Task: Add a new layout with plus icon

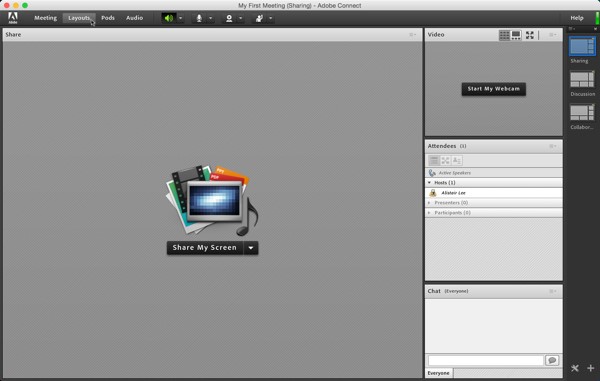Action: pyautogui.click(x=591, y=368)
